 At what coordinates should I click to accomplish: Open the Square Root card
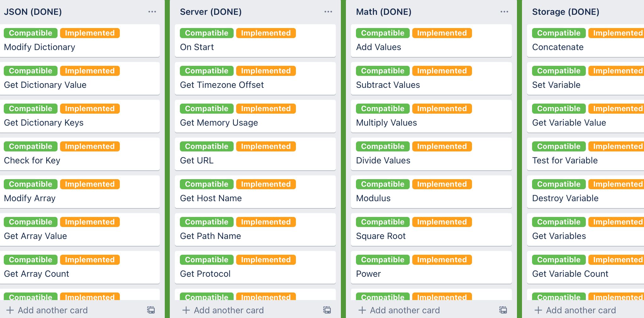tap(381, 236)
